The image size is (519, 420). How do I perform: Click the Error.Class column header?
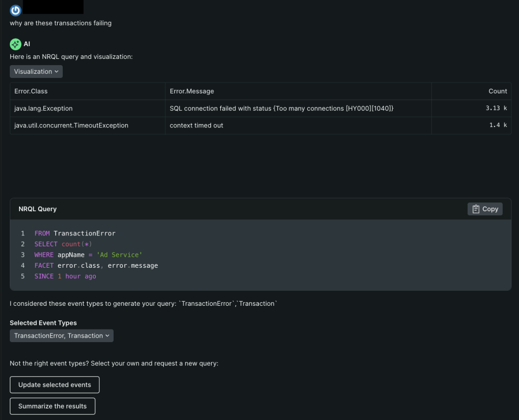31,91
